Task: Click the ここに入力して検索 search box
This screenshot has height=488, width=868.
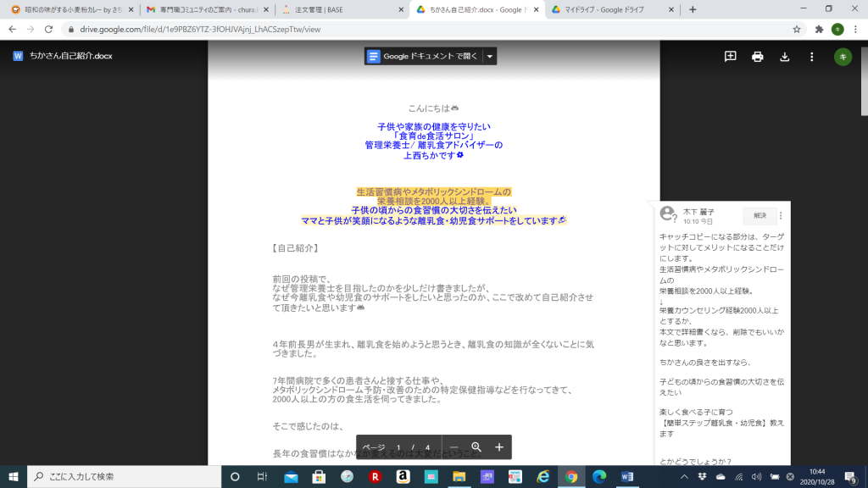Action: click(124, 476)
